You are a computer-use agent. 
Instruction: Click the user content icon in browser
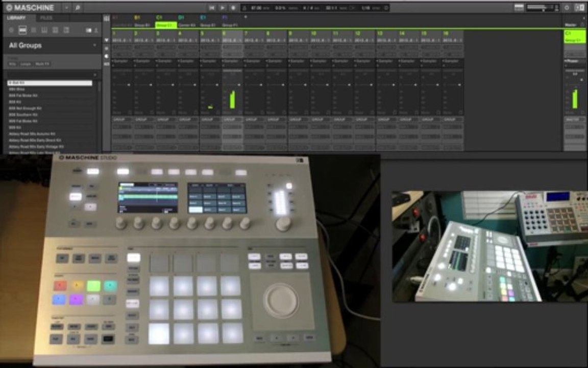[x=96, y=30]
